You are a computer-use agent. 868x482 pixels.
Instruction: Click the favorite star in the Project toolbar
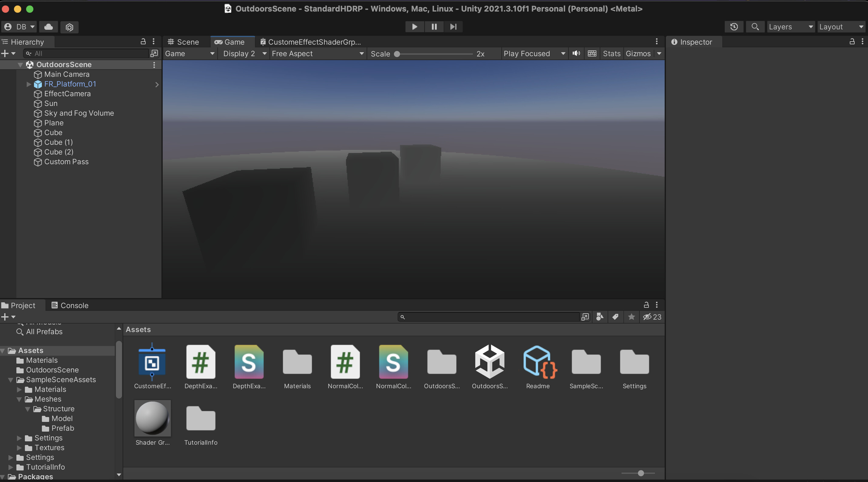[x=631, y=317]
